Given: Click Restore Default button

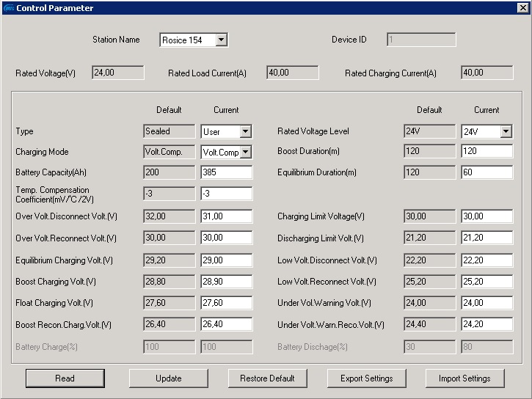Looking at the screenshot, I should click(267, 378).
